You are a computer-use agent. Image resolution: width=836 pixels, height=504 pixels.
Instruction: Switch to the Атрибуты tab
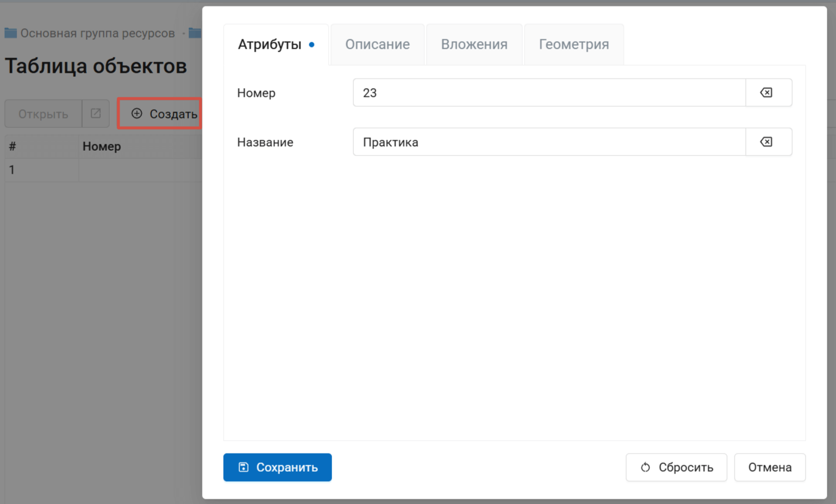click(x=270, y=45)
